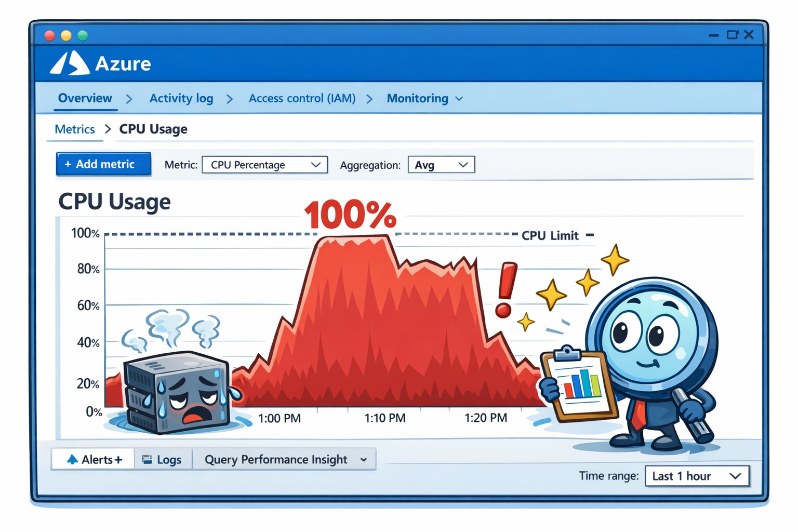The height and width of the screenshot is (532, 798).
Task: Click the 40% y-axis label
Action: pos(88,342)
